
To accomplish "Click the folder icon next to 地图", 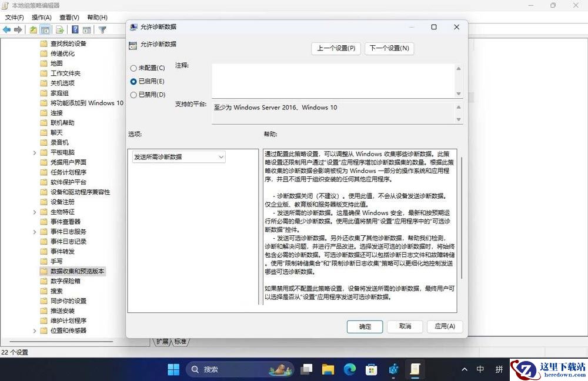I will point(44,63).
